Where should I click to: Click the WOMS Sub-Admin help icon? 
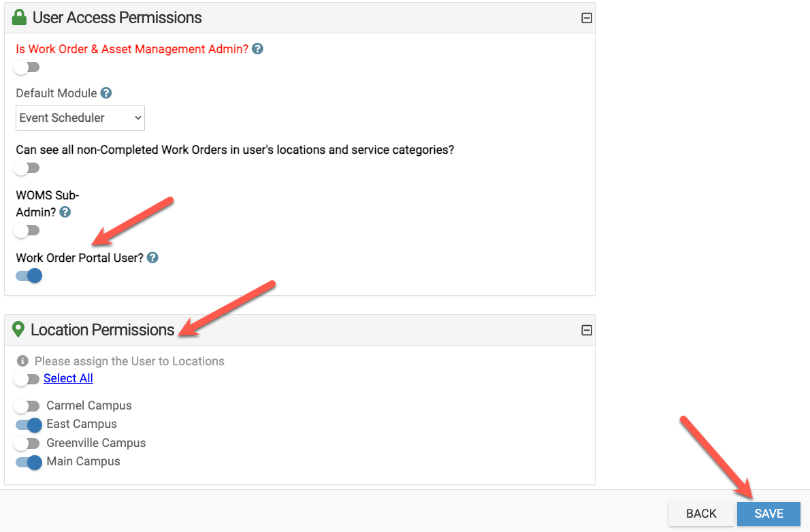pyautogui.click(x=65, y=212)
